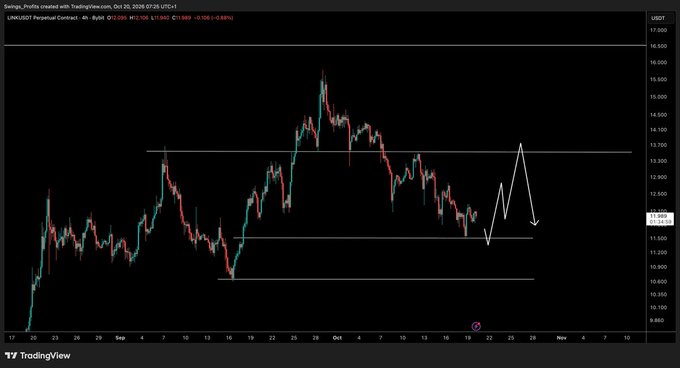Click the 23 date label on the time axis

coord(55,338)
